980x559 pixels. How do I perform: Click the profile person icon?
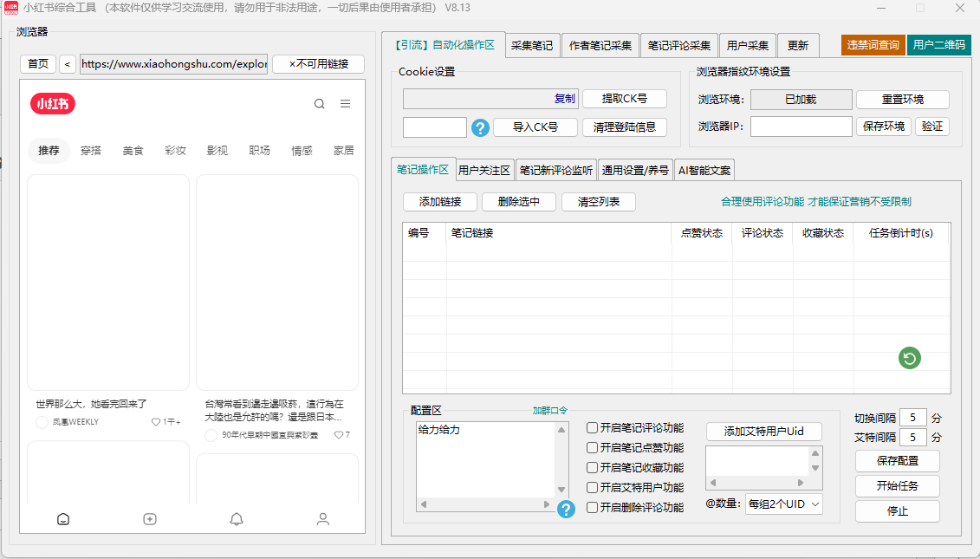[322, 519]
